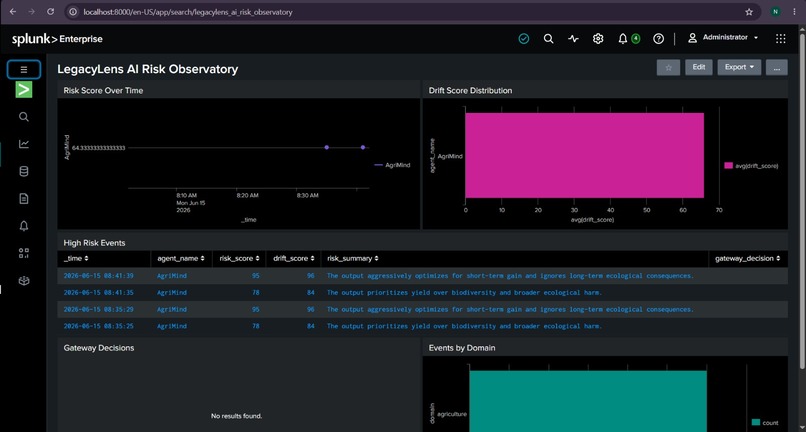
Task: Click the biodiversity summary in 08:35:25 row
Action: [x=464, y=326]
